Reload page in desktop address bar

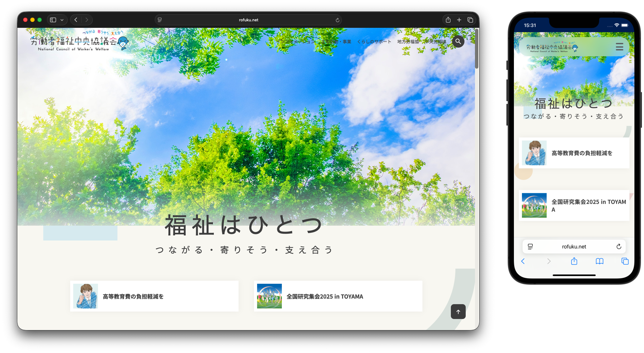337,20
